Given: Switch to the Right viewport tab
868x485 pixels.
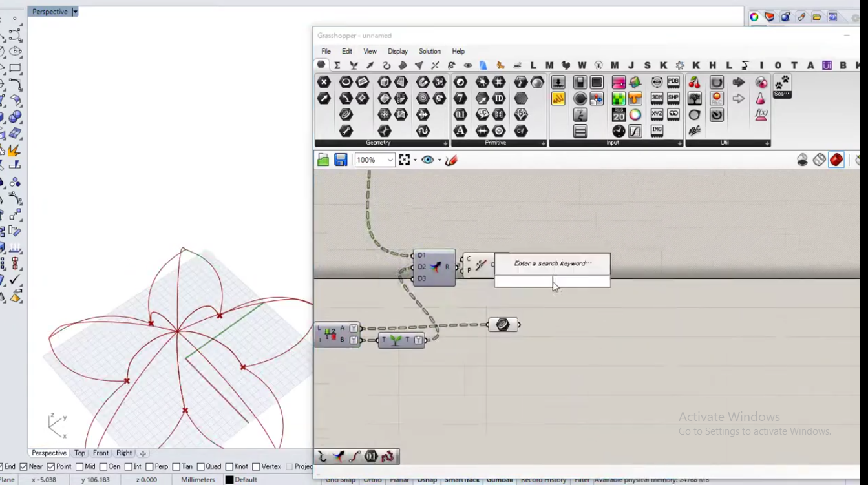Looking at the screenshot, I should 124,453.
